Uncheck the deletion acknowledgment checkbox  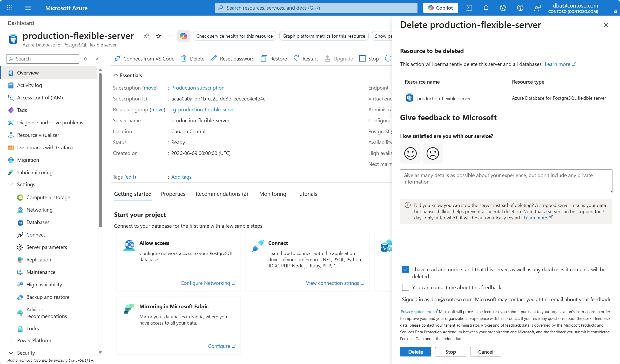pyautogui.click(x=406, y=269)
